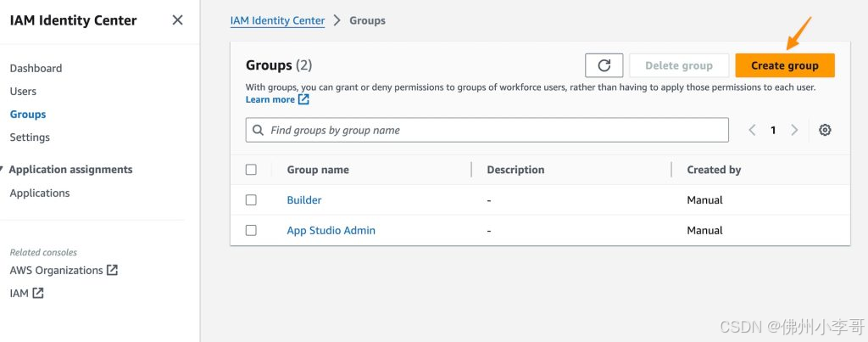This screenshot has height=342, width=868.
Task: Open the Learn more link
Action: (x=270, y=99)
